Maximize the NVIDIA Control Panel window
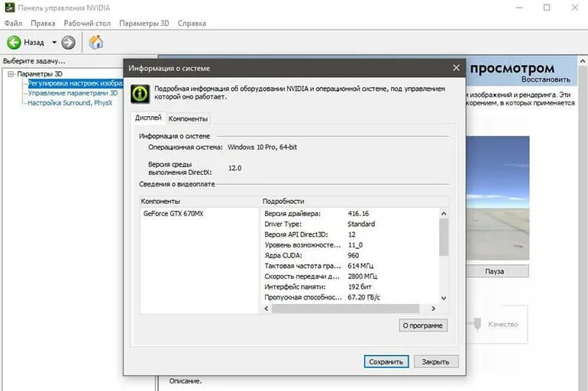 tap(547, 8)
